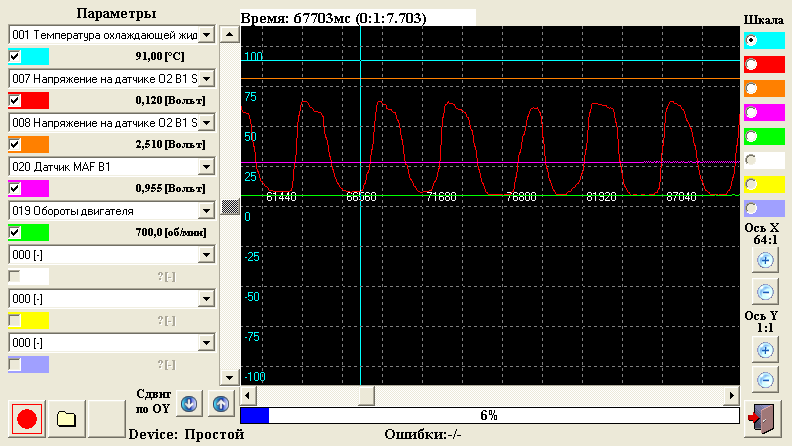Toggle the magenta MAF sensor trace checkbox
Viewport: 792px width, 446px height.
click(x=15, y=188)
